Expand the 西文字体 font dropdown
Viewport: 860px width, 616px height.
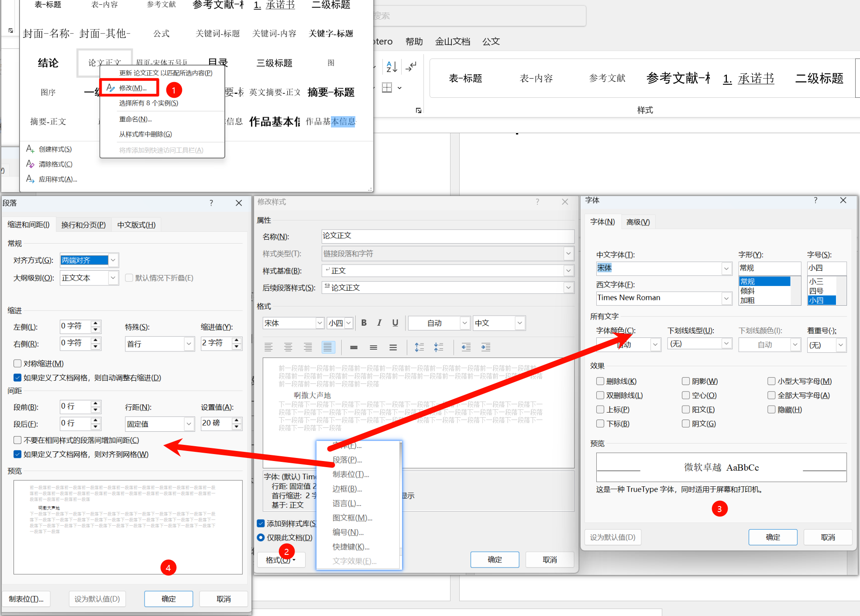point(726,298)
